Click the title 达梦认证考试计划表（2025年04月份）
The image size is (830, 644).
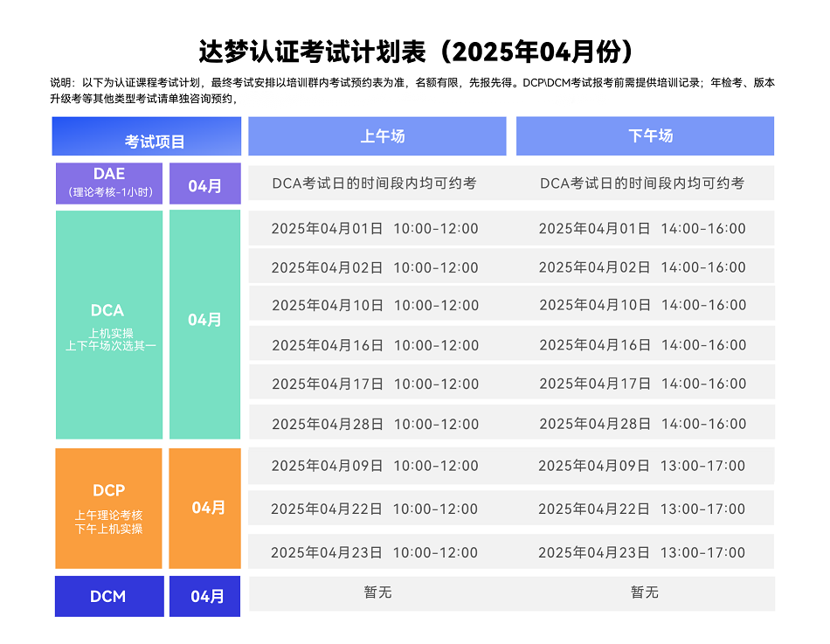point(416,52)
